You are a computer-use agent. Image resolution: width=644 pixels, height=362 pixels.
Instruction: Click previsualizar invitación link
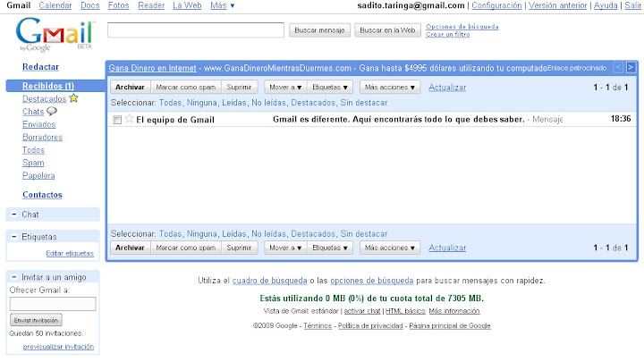coord(58,347)
